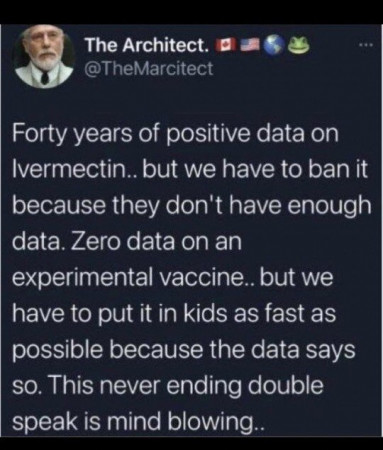Open The Architect display name link
The image size is (383, 450).
pyautogui.click(x=149, y=46)
